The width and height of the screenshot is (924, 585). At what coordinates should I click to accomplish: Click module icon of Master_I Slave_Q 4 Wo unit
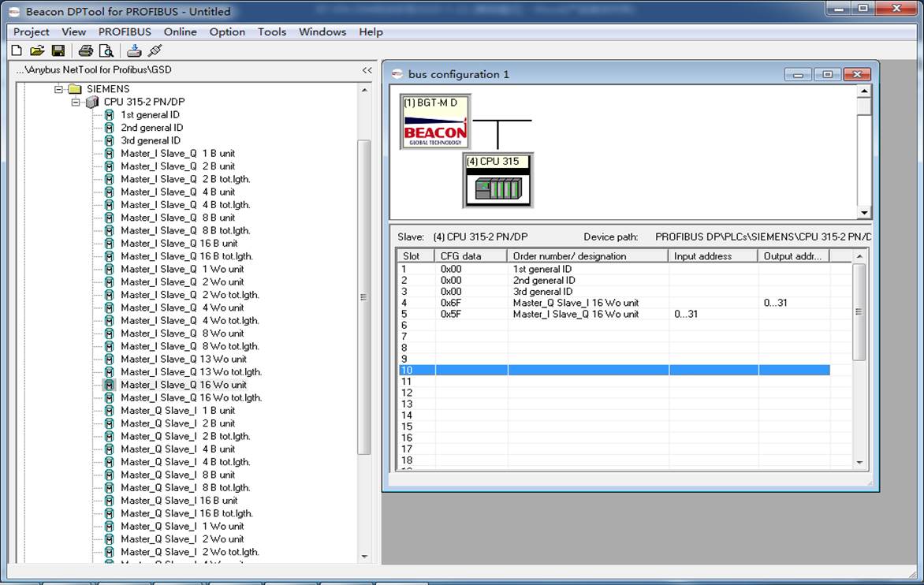(109, 307)
